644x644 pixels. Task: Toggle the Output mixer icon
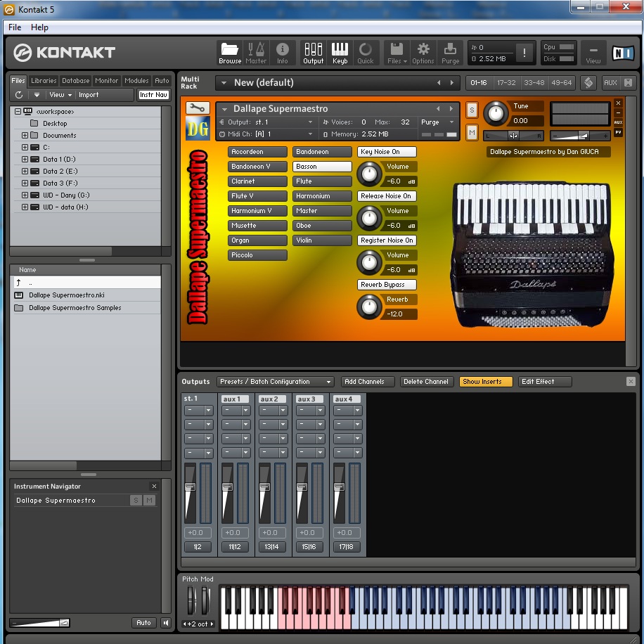313,53
